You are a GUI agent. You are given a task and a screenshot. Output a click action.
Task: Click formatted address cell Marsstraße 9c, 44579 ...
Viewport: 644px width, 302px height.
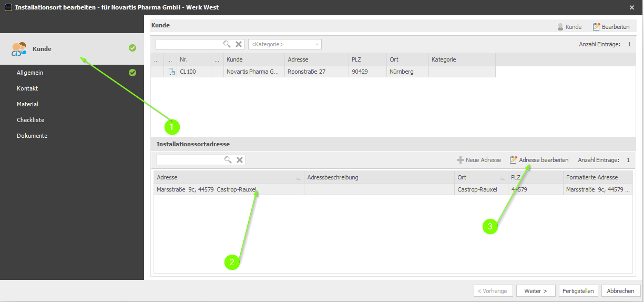coord(598,189)
